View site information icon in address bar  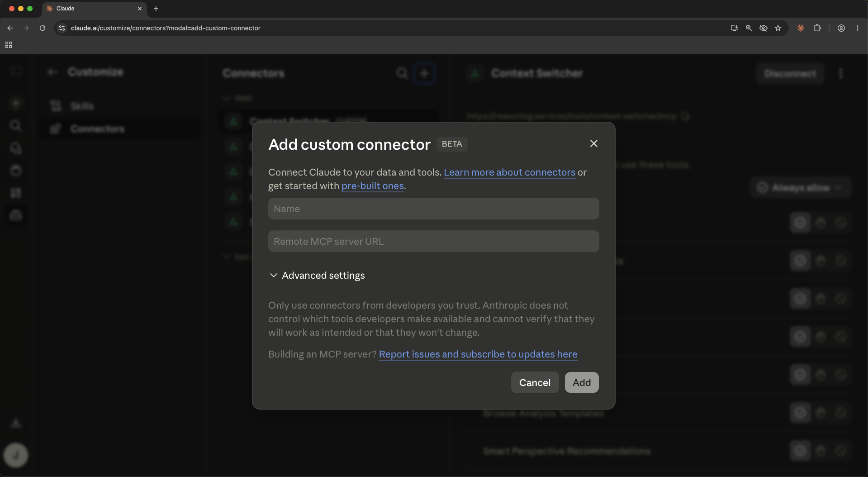[x=62, y=28]
